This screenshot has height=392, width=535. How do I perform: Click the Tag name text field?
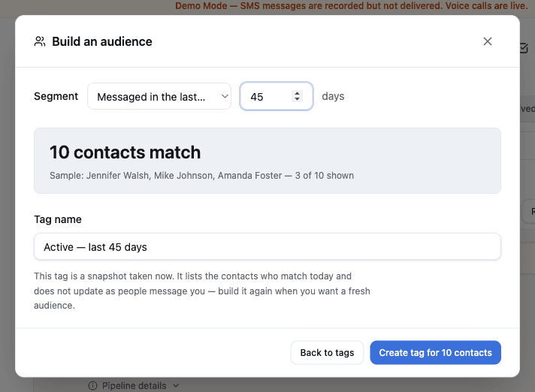(267, 247)
